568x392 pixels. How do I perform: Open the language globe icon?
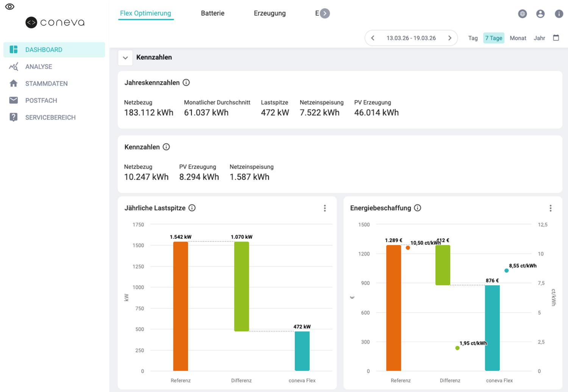click(x=522, y=14)
